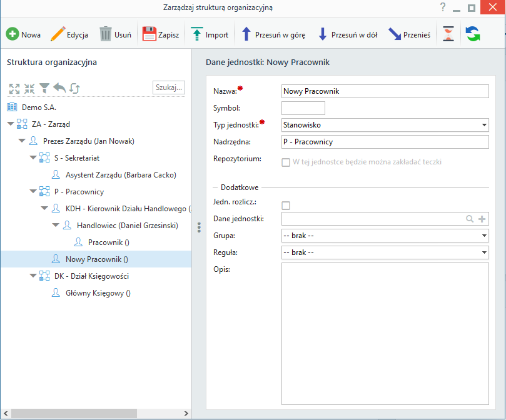Click the magnifier in Dane jednostki field

tap(470, 219)
